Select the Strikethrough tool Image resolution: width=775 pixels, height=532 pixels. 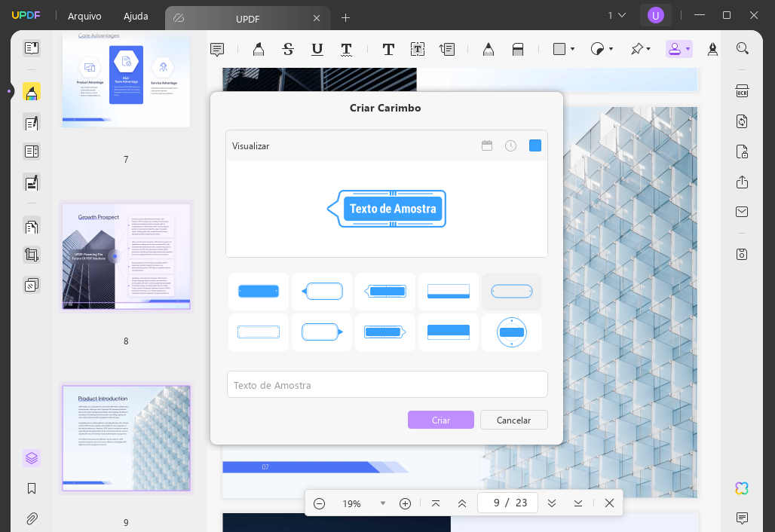point(288,49)
